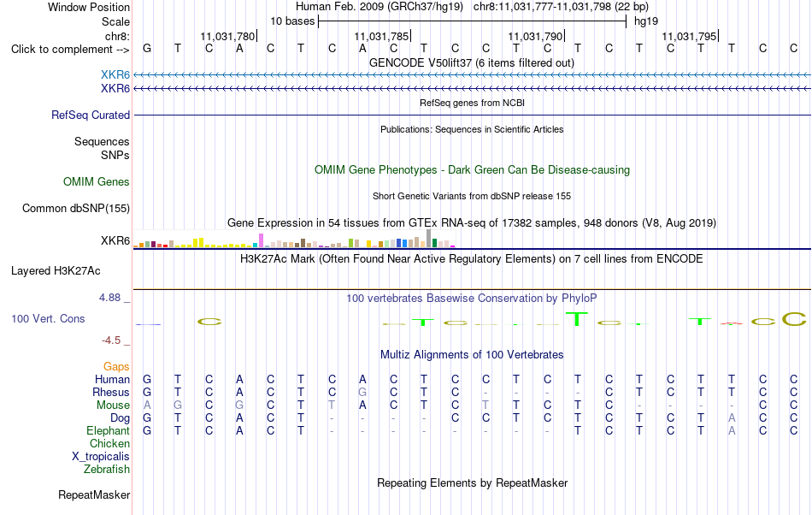
Task: Open the 'Layered H3K27Ac' track label
Action: click(x=56, y=271)
